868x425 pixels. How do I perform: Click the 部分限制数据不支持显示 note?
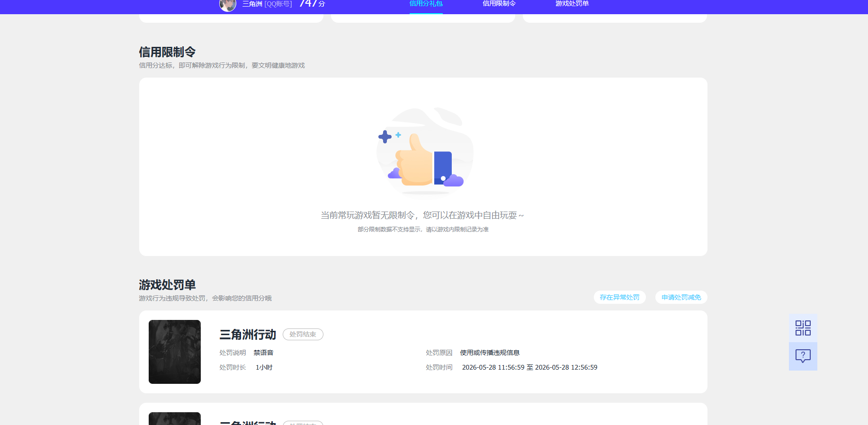tap(423, 230)
